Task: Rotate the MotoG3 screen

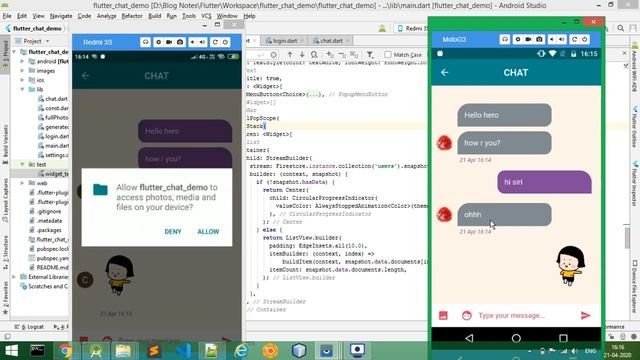Action: tap(574, 39)
